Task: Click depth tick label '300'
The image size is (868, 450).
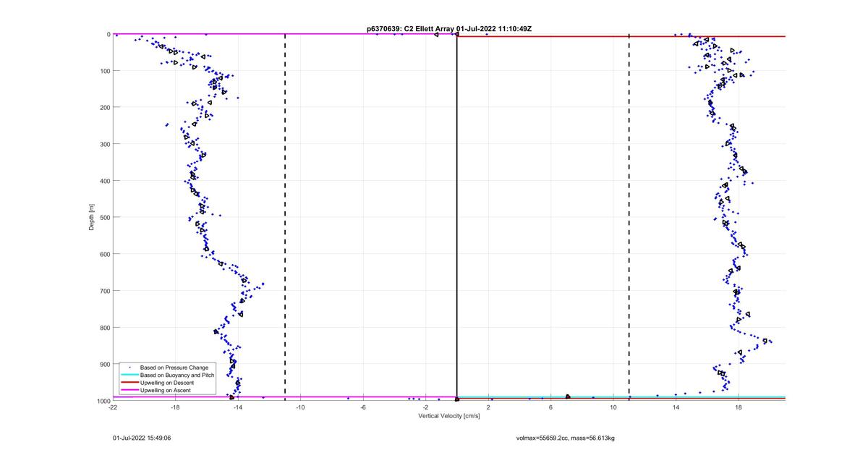Action: (105, 144)
